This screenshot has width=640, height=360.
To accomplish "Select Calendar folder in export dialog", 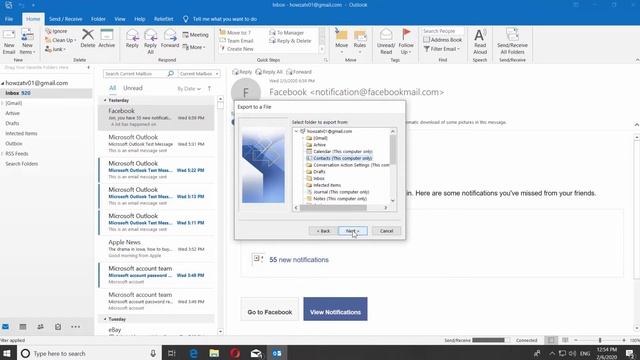I will click(x=342, y=151).
